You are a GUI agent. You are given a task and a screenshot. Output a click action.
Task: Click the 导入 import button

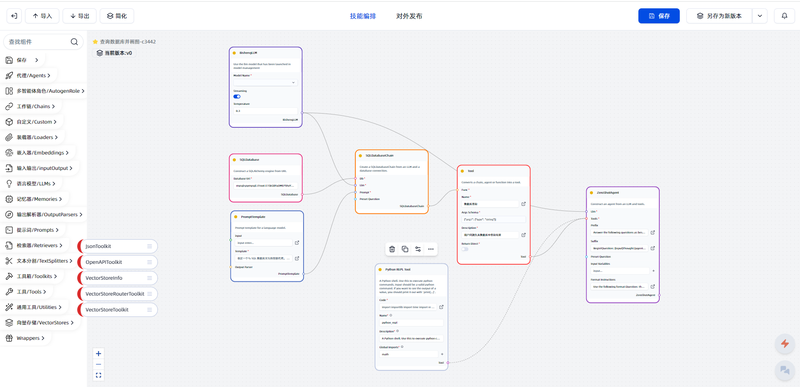click(42, 16)
